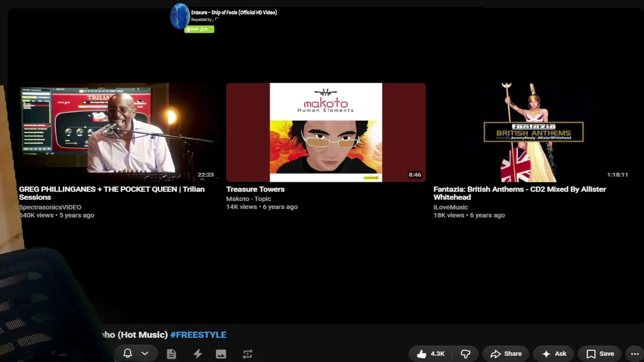The height and width of the screenshot is (362, 644).
Task: Open the transcript document icon
Action: (172, 354)
